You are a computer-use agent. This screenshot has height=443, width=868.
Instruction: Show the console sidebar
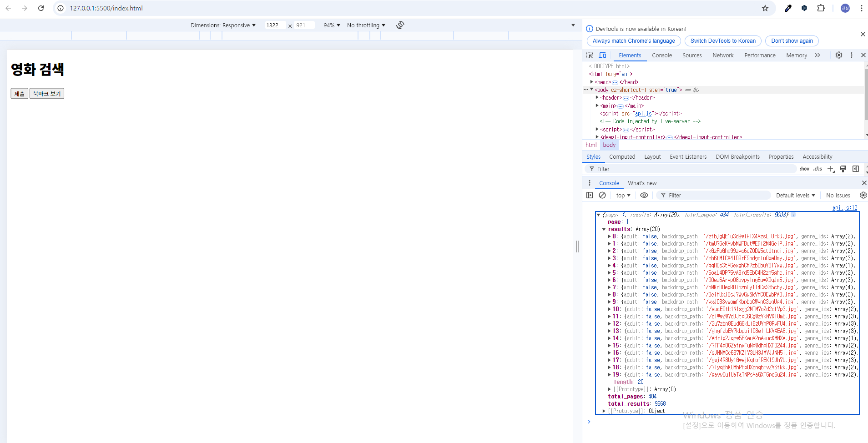click(x=590, y=195)
